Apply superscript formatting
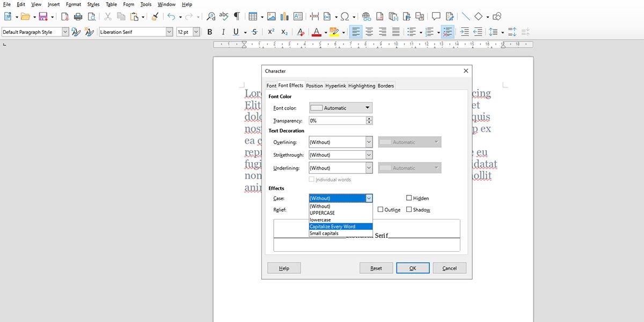 [270, 32]
